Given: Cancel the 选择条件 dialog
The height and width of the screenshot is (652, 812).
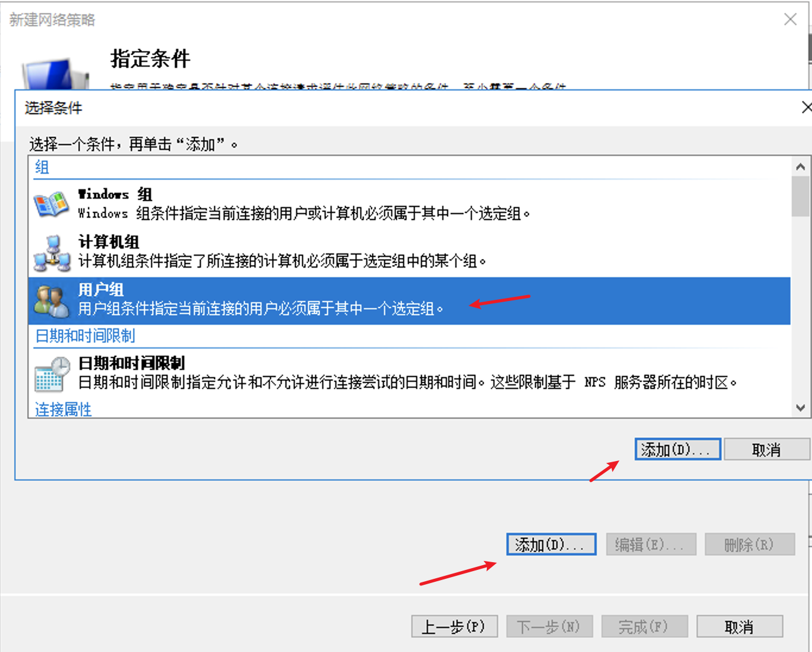Looking at the screenshot, I should (x=767, y=450).
